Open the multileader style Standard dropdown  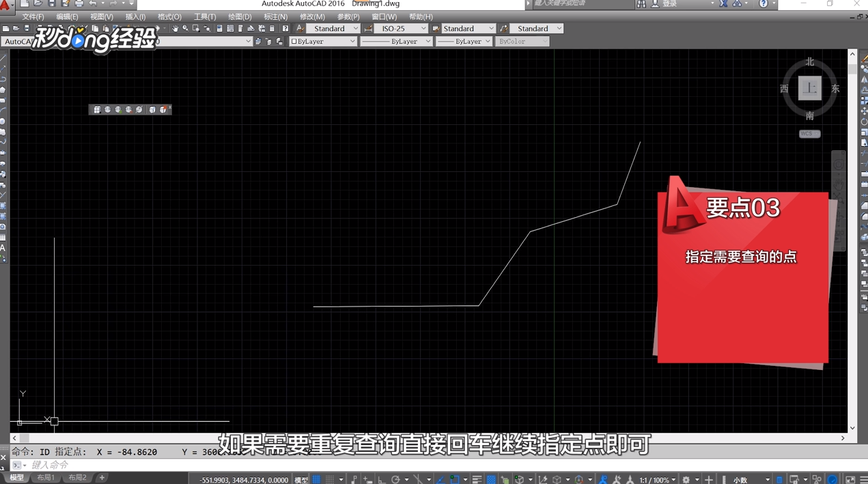tap(536, 29)
